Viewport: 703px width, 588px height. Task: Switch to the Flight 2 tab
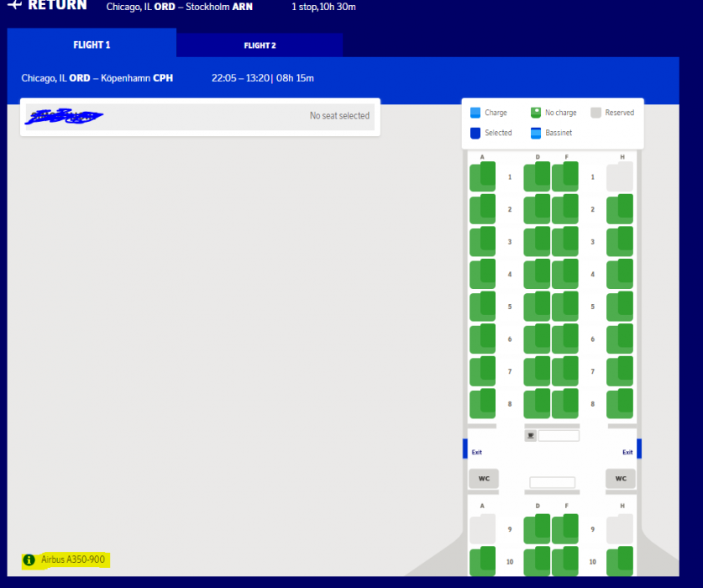point(260,45)
